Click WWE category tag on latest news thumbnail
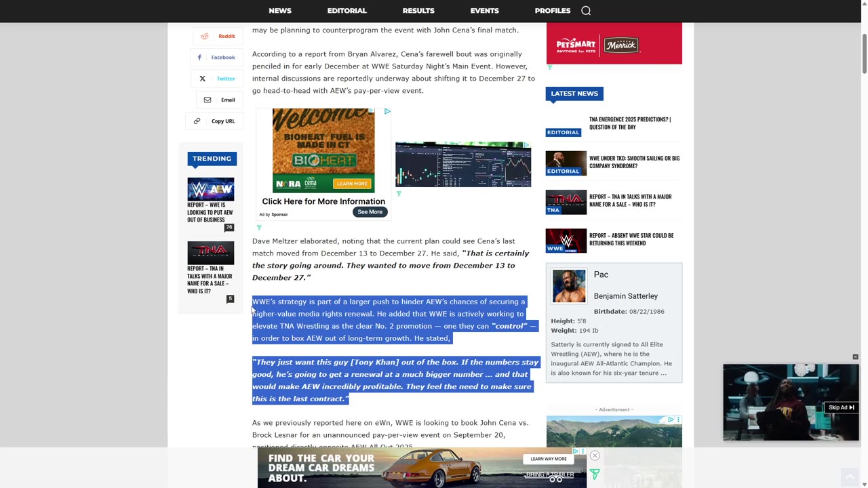 tap(555, 249)
